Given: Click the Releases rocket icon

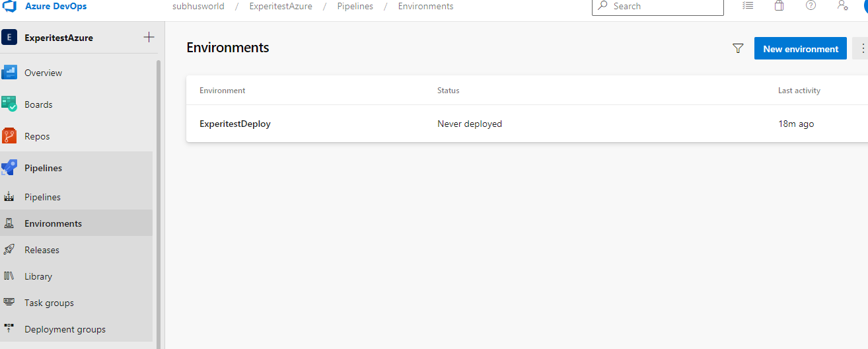Looking at the screenshot, I should point(9,249).
